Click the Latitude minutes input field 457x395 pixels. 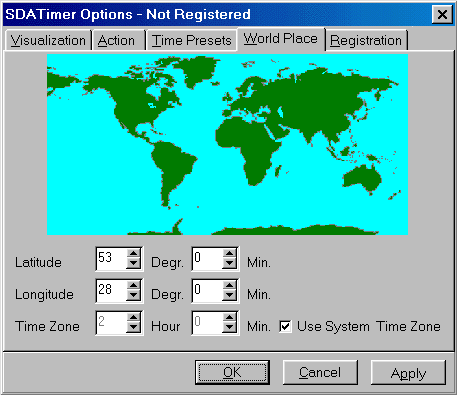208,259
